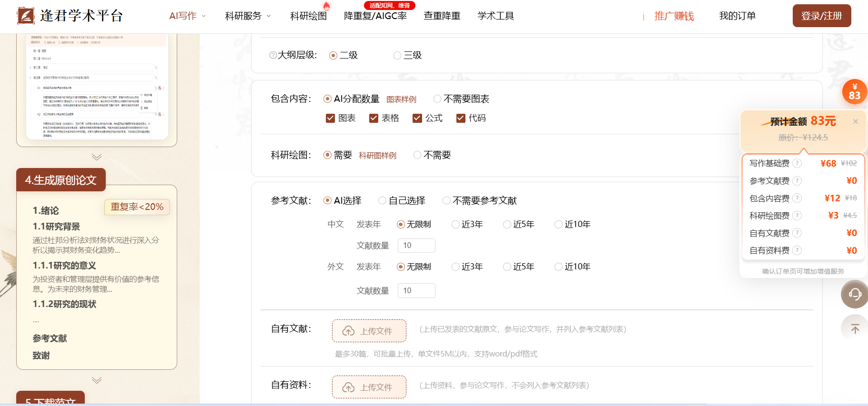Click 上传文件 for 自有资料
The height and width of the screenshot is (406, 868).
pos(369,387)
